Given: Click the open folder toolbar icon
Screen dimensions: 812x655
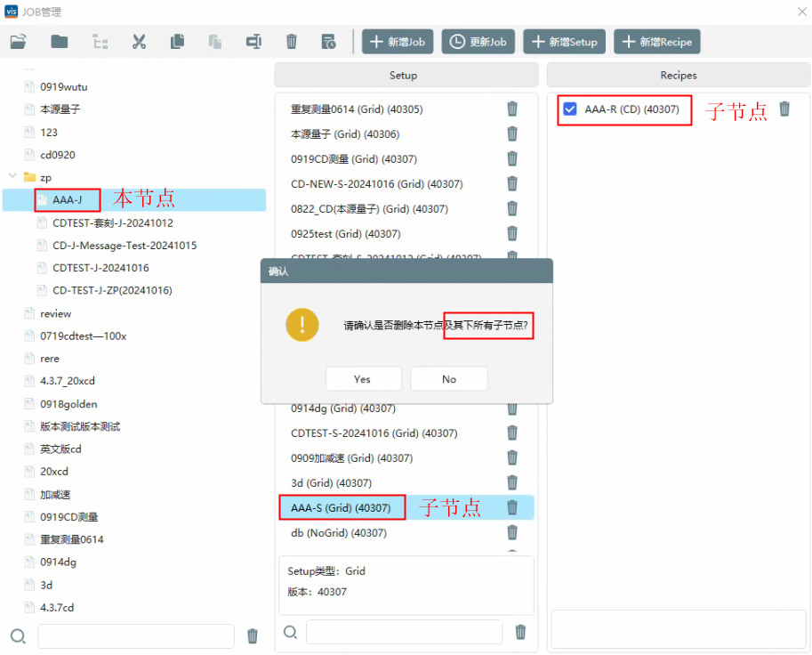Looking at the screenshot, I should pyautogui.click(x=18, y=42).
